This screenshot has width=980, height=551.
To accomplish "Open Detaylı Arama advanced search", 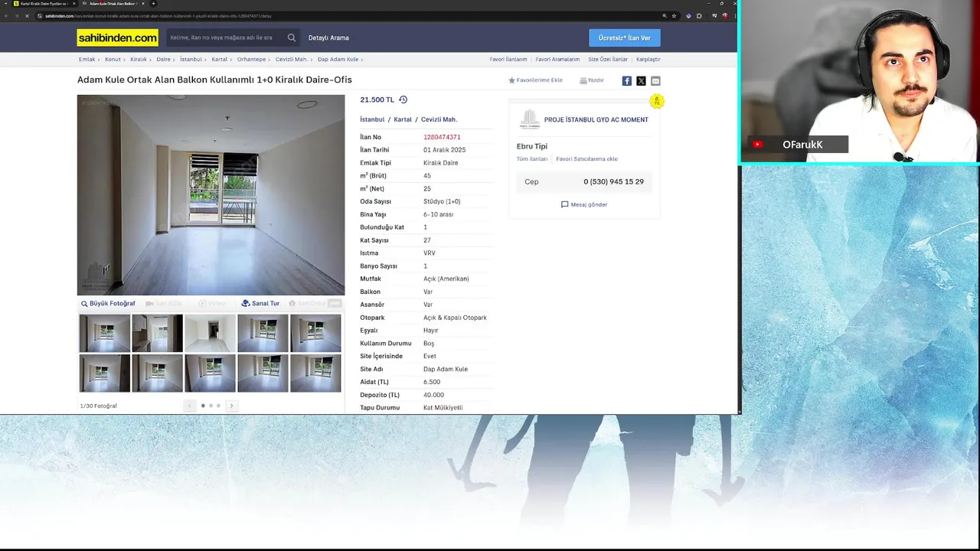I will click(x=328, y=37).
